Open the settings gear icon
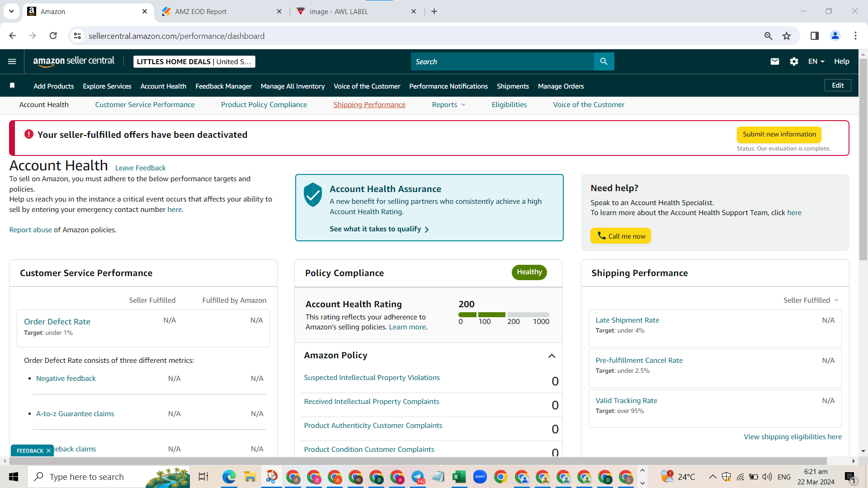868x488 pixels. click(x=794, y=61)
